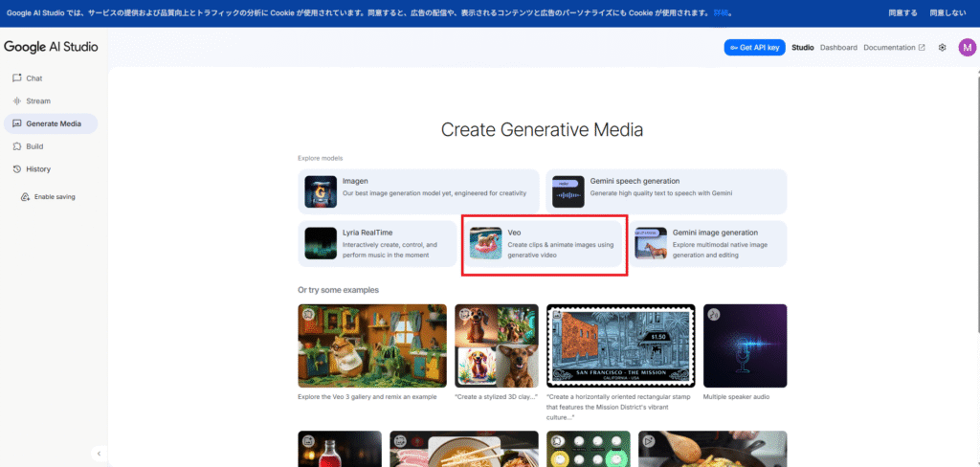The image size is (980, 467).
Task: Open Gemini image generation card
Action: pyautogui.click(x=707, y=244)
